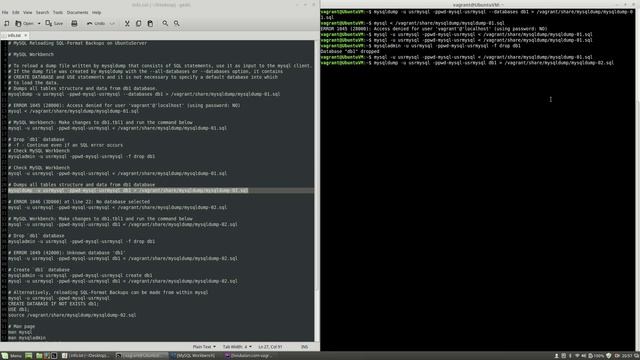Redo the last action in gedit toolbar
This screenshot has height=360, width=640.
pos(112,24)
